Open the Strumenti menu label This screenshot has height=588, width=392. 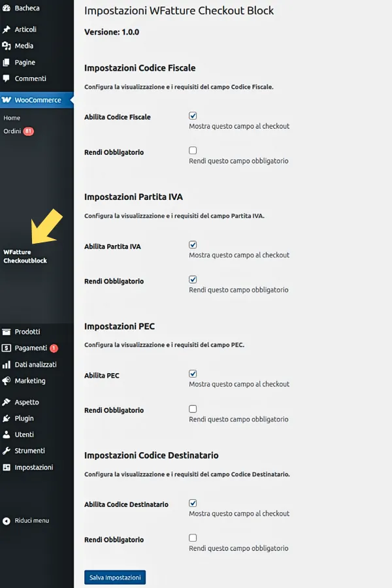[x=29, y=451]
